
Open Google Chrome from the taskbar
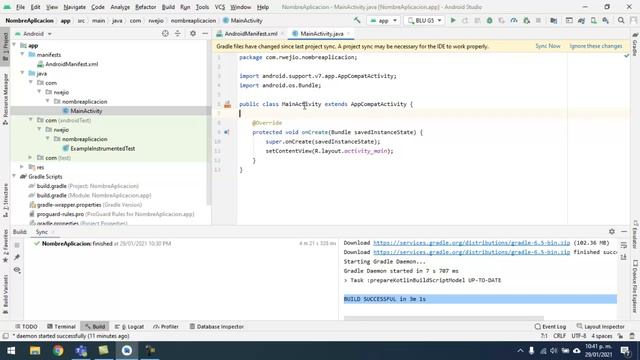click(x=58, y=350)
